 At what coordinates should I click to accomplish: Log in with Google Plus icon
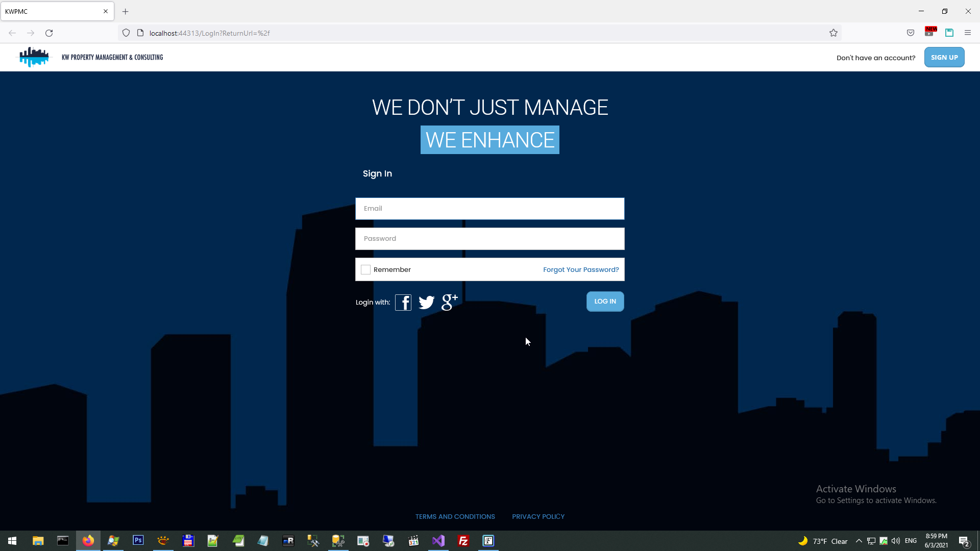[449, 302]
